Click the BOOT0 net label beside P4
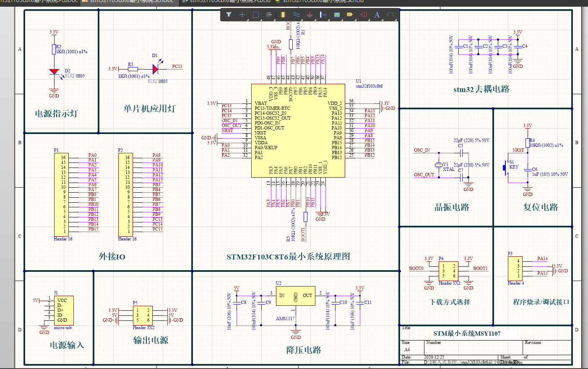 tap(416, 268)
